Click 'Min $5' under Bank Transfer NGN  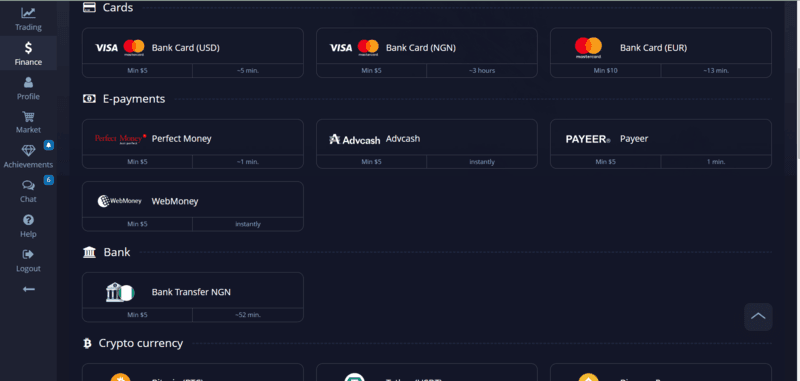coord(137,315)
